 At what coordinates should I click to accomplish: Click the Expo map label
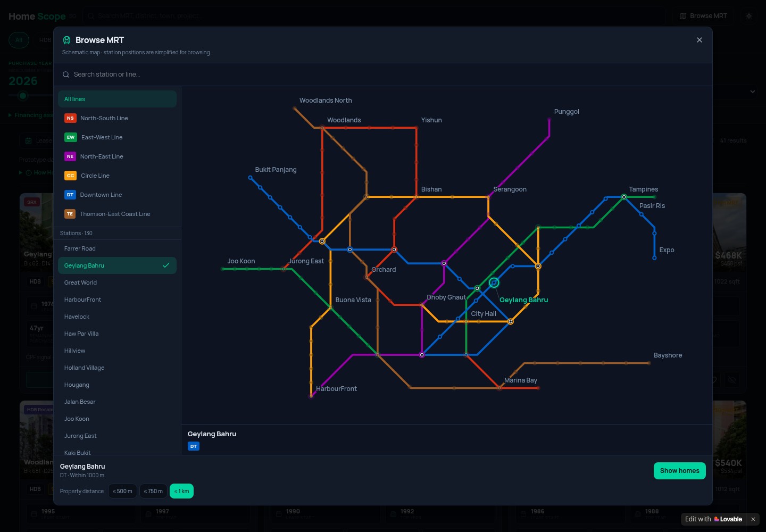point(667,250)
